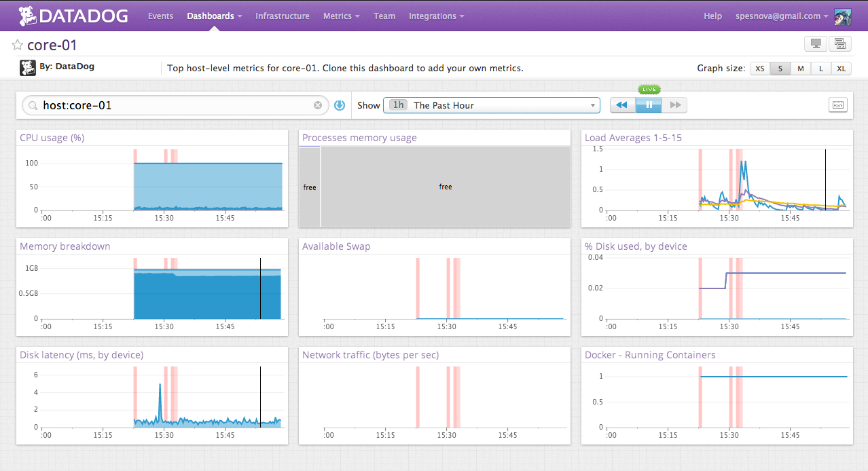Expand the Dashboards menu

point(211,16)
